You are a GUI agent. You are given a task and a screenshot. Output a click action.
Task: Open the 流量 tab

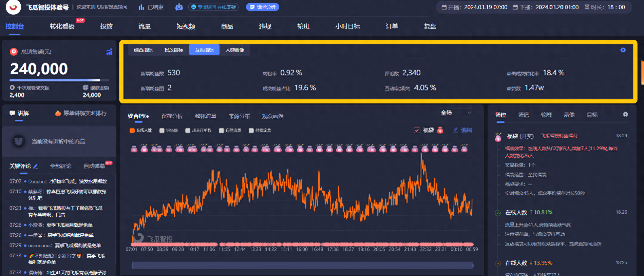coord(145,26)
